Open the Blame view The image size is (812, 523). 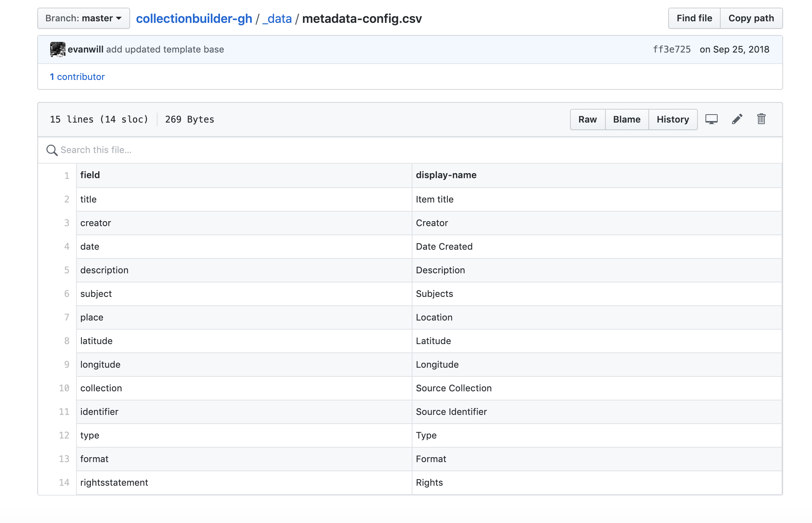pyautogui.click(x=626, y=120)
